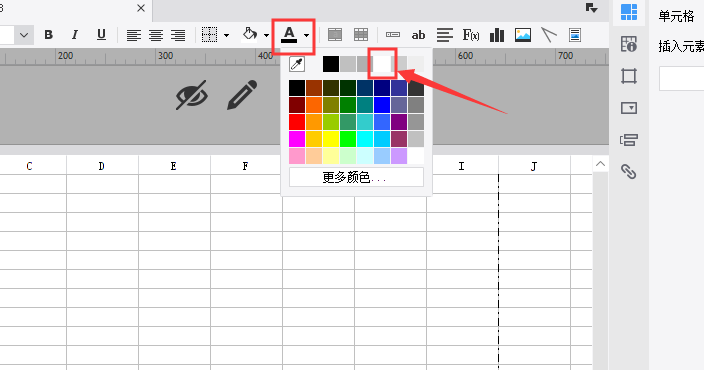
Task: Click the font color A icon
Action: (289, 35)
